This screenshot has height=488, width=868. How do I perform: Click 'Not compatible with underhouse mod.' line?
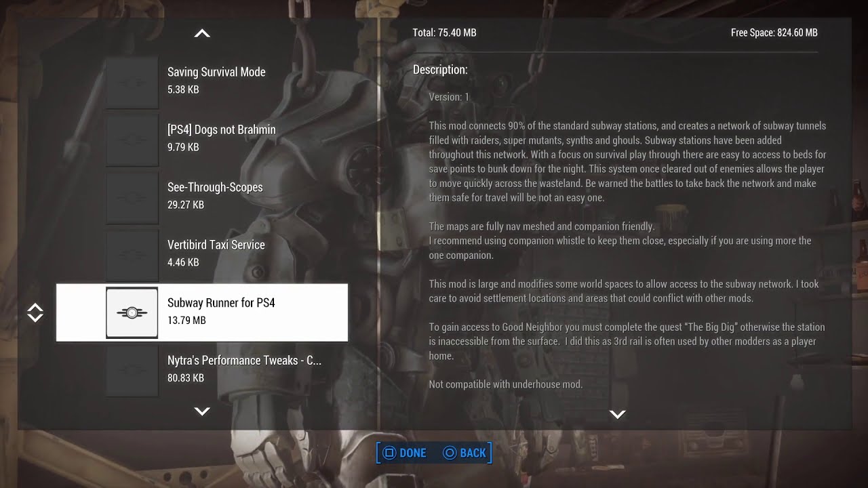[505, 384]
